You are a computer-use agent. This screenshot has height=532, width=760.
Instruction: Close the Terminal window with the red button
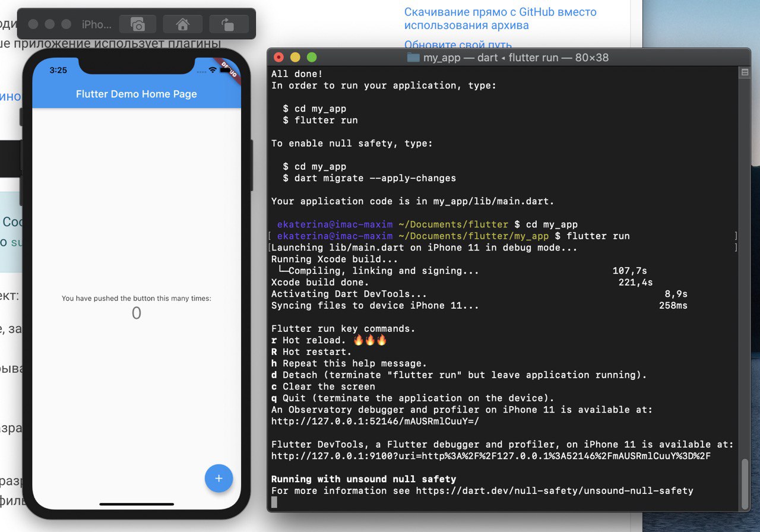278,58
